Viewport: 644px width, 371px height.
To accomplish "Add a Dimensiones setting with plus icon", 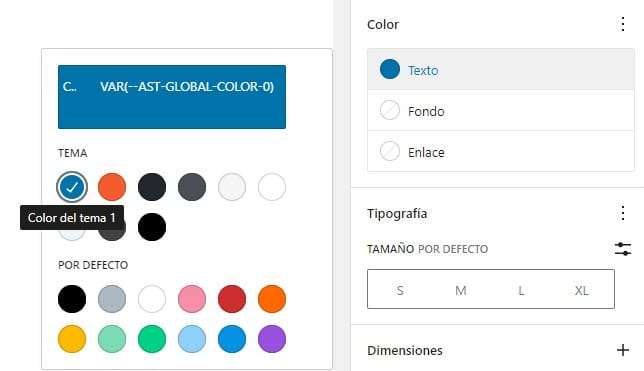I will 623,350.
